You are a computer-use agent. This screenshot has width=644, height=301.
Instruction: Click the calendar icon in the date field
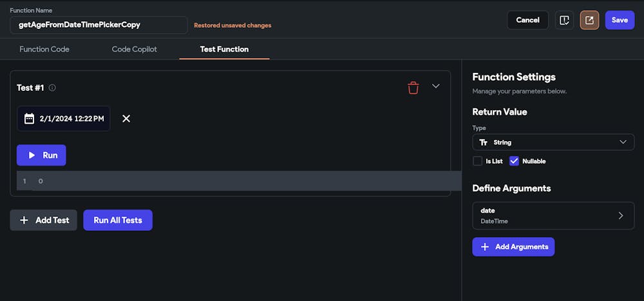(x=29, y=119)
